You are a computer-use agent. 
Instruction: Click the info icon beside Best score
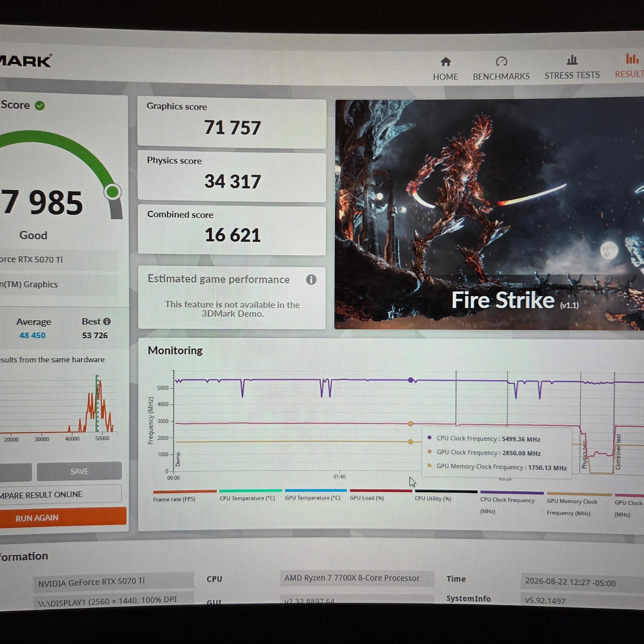107,321
